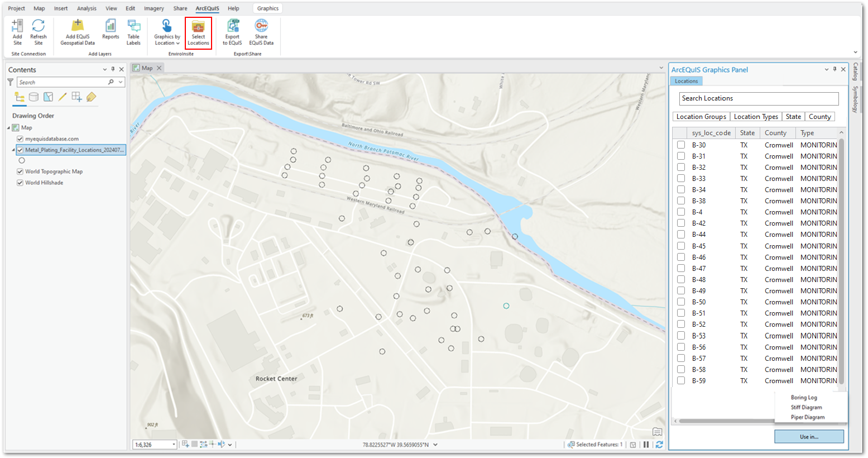The width and height of the screenshot is (868, 458).
Task: Open the Contents search options dropdown
Action: tap(121, 82)
